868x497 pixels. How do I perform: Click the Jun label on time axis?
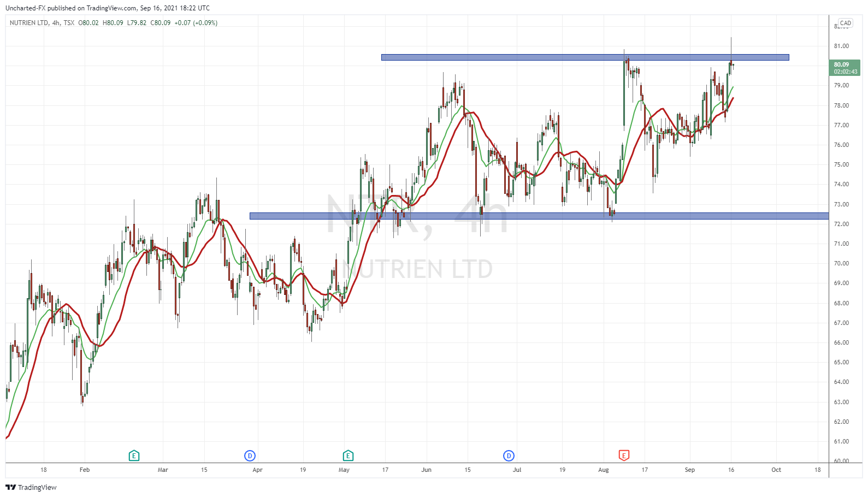point(426,470)
